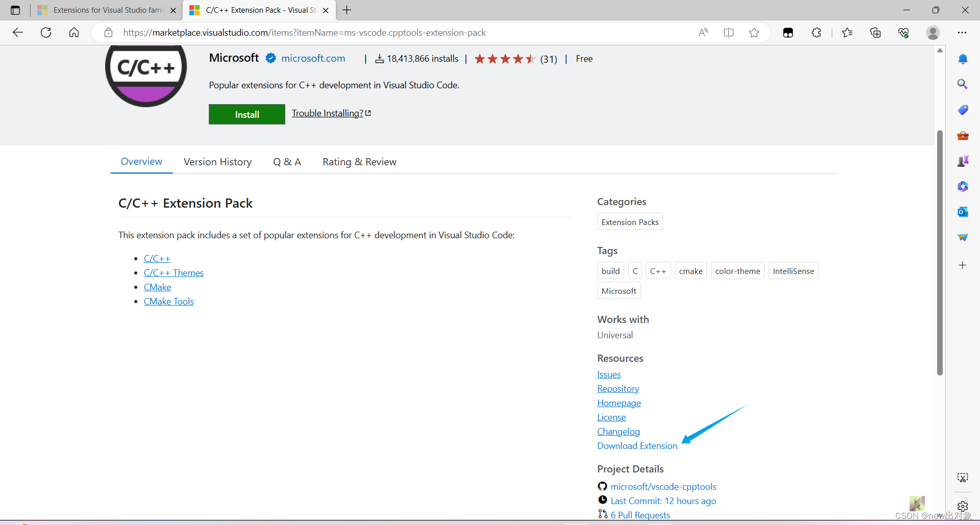980x525 pixels.
Task: Open sidebar Microsoft 365 icon
Action: (963, 187)
